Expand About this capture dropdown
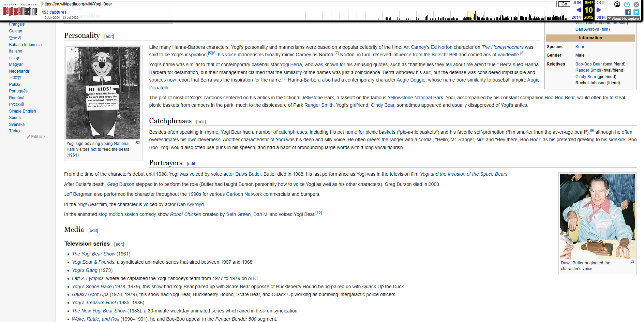The image size is (644, 322). 623,18
